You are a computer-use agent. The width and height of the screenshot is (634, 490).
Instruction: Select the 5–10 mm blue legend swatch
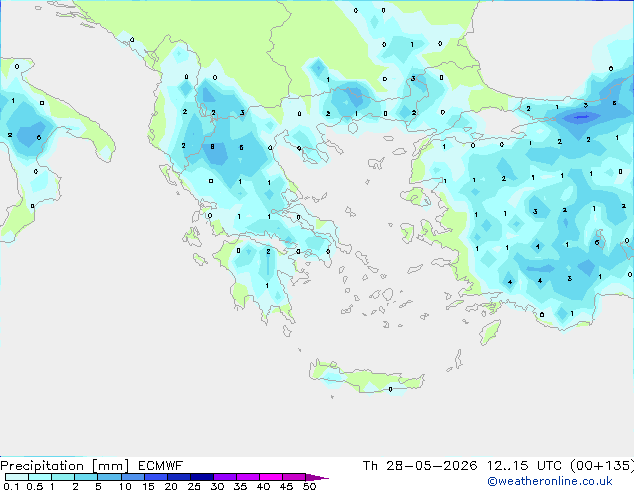tap(109, 477)
